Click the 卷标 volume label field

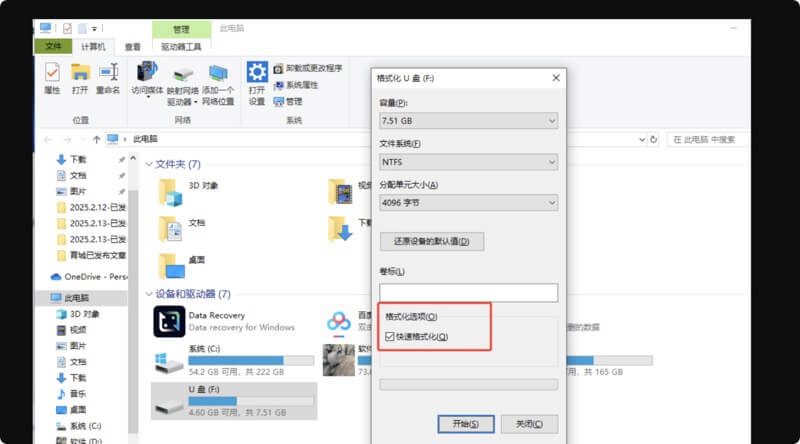tap(468, 292)
